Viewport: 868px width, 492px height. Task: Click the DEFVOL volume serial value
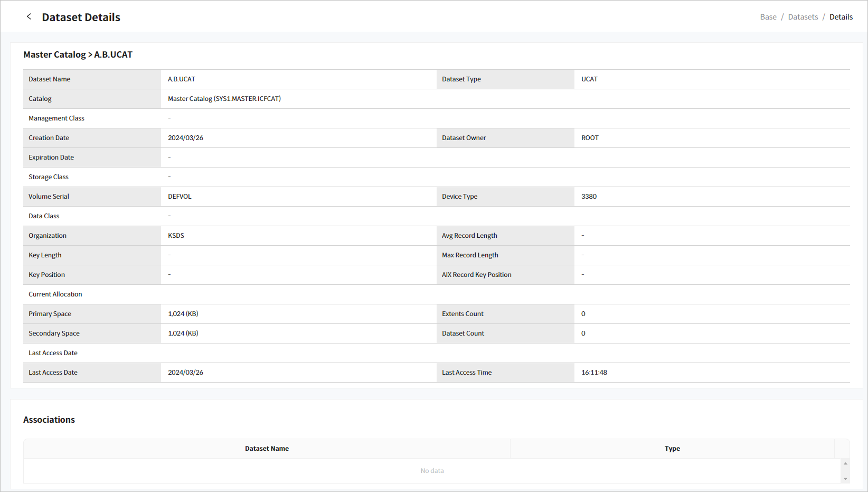[x=180, y=196]
